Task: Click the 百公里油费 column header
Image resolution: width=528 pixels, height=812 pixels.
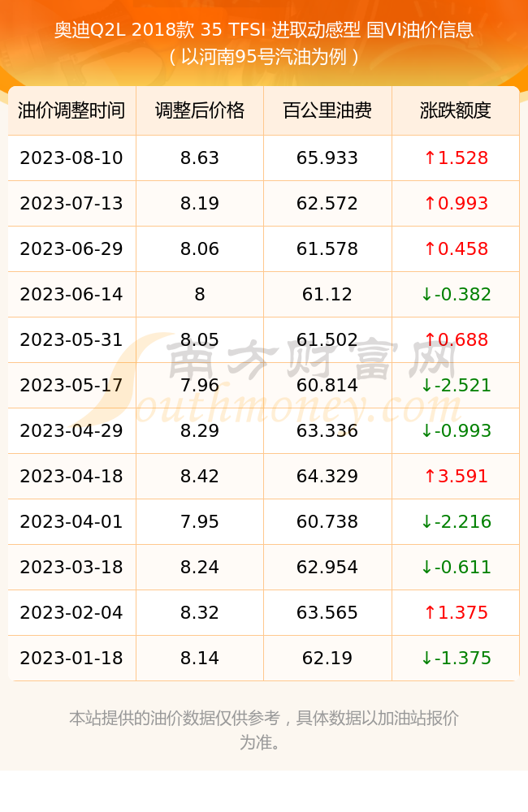Action: click(327, 110)
